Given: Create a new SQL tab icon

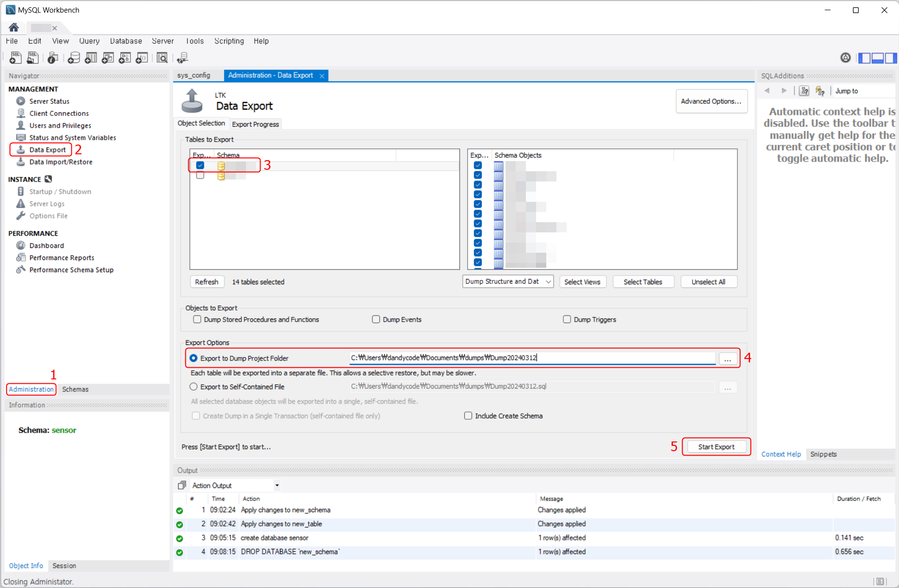Looking at the screenshot, I should pyautogui.click(x=16, y=58).
